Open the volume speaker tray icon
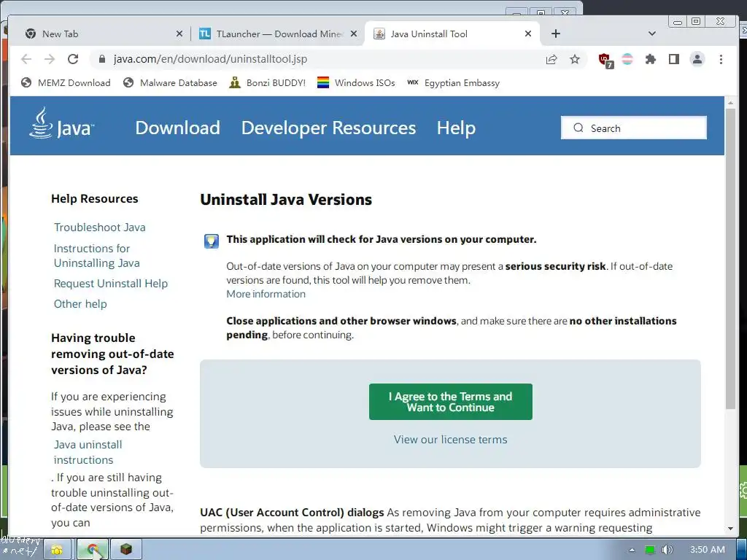Screen dimensions: 747x560 tap(667, 550)
